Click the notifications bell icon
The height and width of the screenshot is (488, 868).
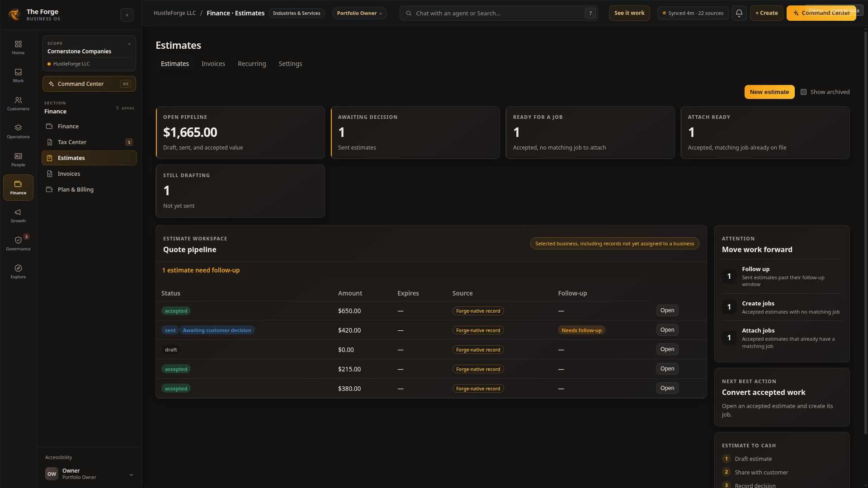click(x=739, y=13)
